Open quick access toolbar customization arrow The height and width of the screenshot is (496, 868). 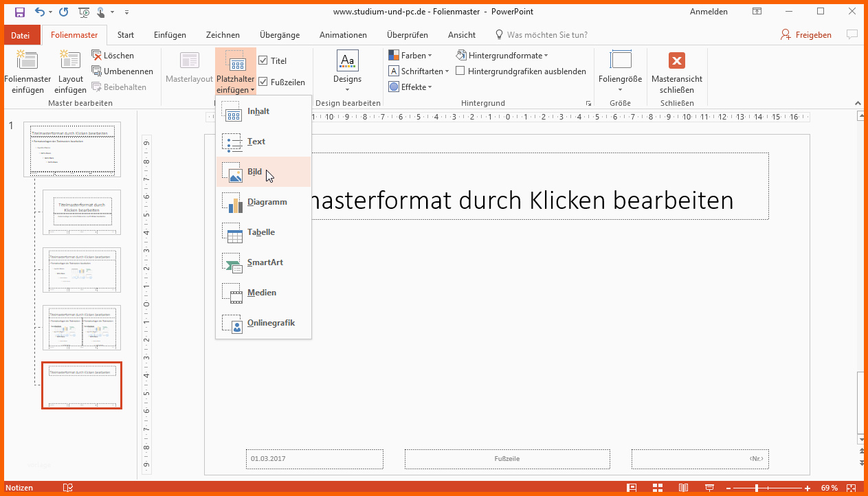point(127,12)
